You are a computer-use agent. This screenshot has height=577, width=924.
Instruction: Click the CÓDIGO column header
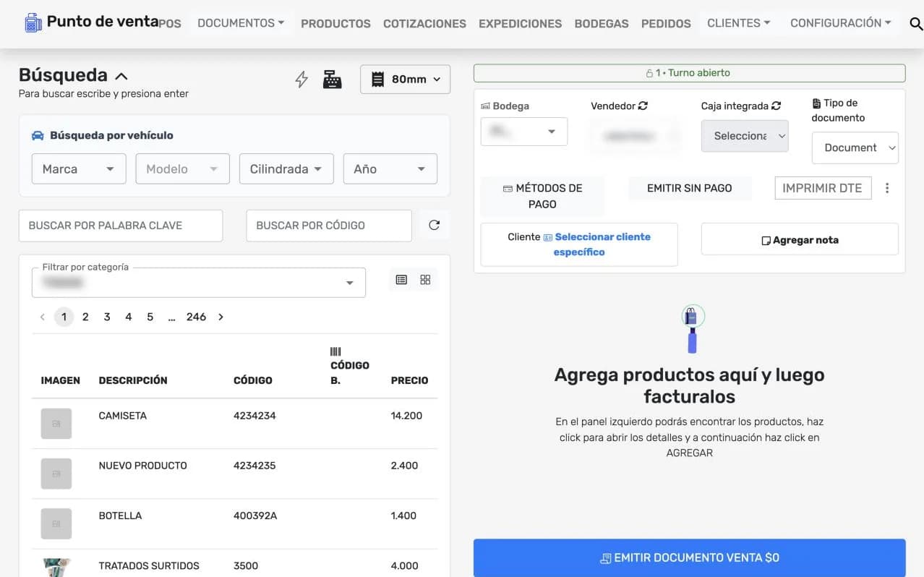[x=253, y=380]
